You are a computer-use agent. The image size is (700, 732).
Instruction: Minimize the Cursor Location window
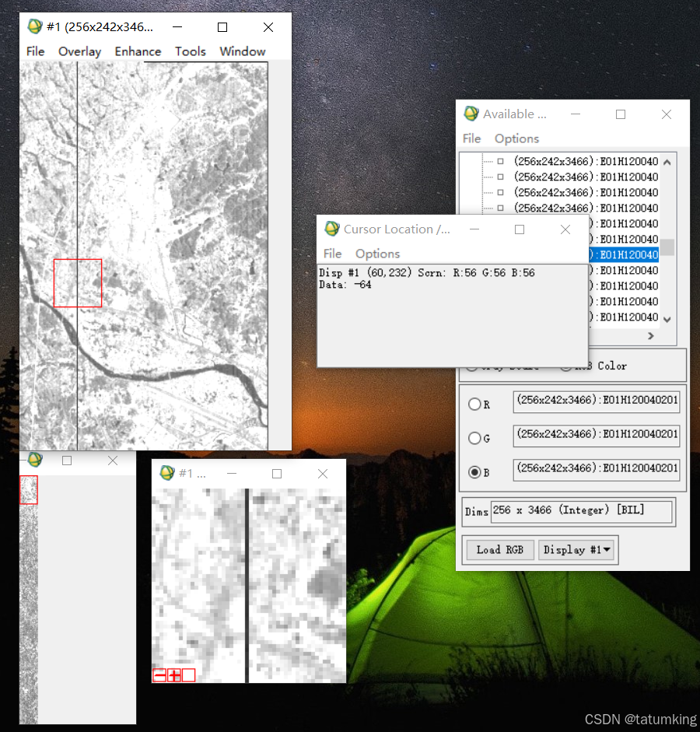(474, 229)
